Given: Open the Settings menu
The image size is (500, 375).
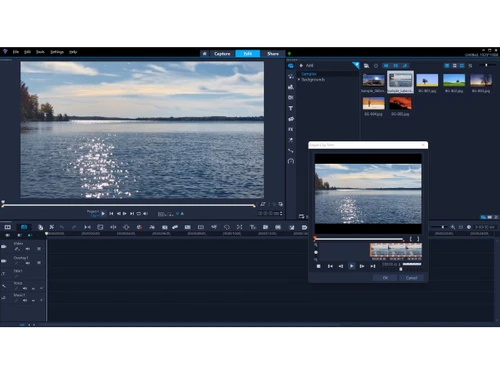Looking at the screenshot, I should (57, 52).
